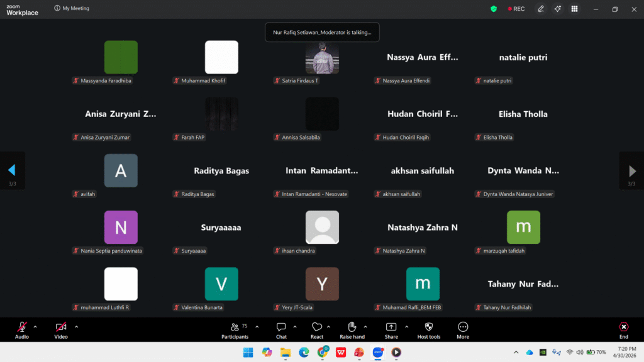The height and width of the screenshot is (362, 644).
Task: Click name label Anisa Zuryani Zumar
Action: tap(101, 137)
